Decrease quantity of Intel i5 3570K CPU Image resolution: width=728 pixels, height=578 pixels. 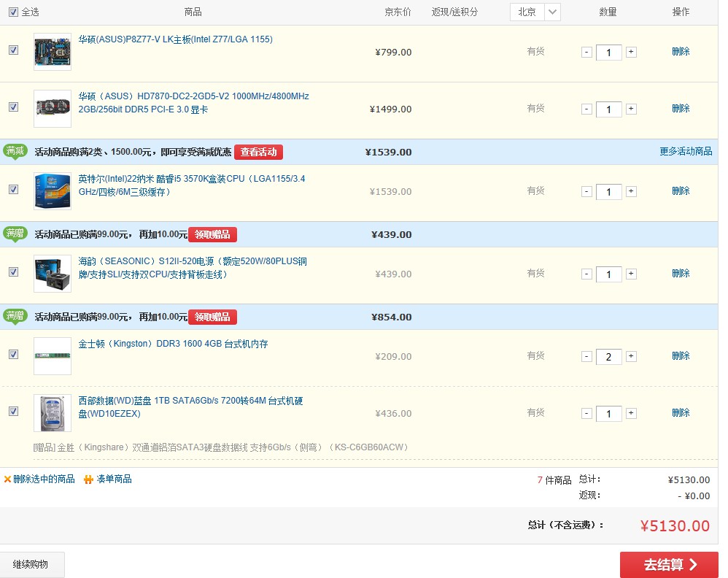587,191
